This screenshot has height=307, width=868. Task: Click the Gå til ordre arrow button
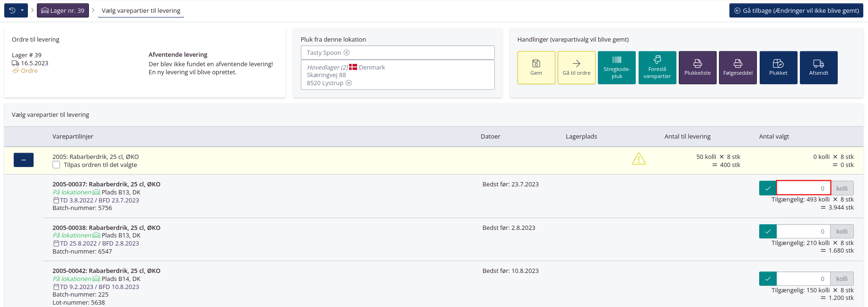(576, 68)
